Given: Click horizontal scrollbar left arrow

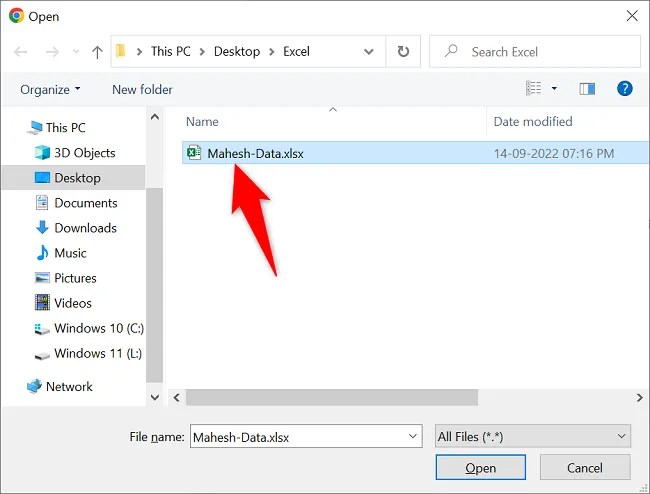Looking at the screenshot, I should pos(177,397).
